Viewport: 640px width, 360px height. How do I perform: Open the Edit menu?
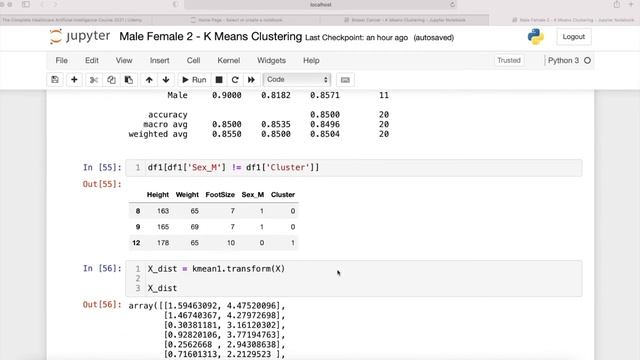point(92,60)
